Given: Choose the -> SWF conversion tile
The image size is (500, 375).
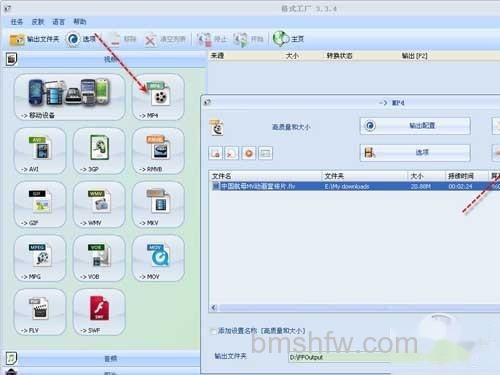Looking at the screenshot, I should [99, 312].
